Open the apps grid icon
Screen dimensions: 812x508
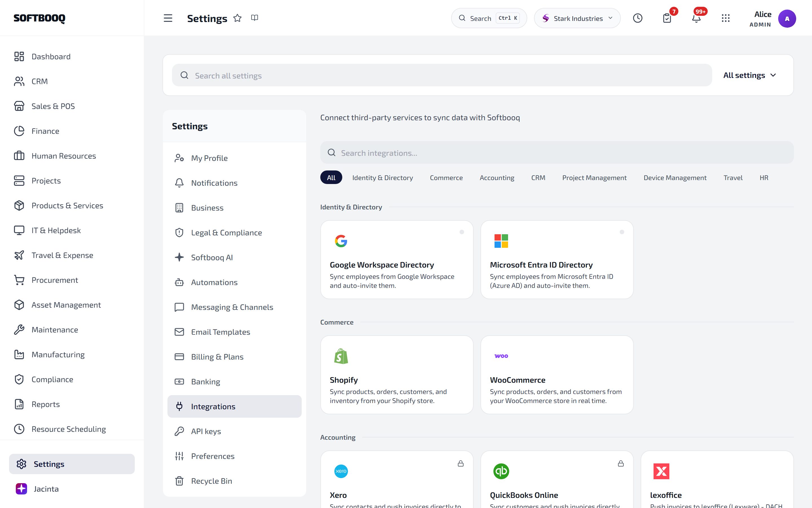pyautogui.click(x=725, y=18)
